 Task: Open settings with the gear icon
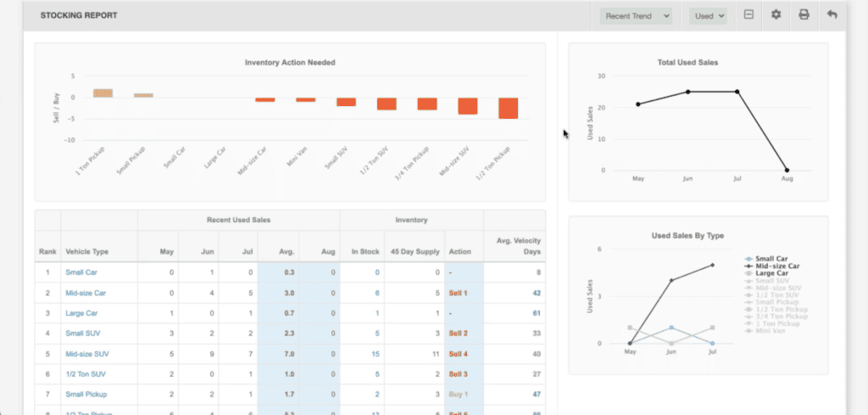(x=776, y=15)
